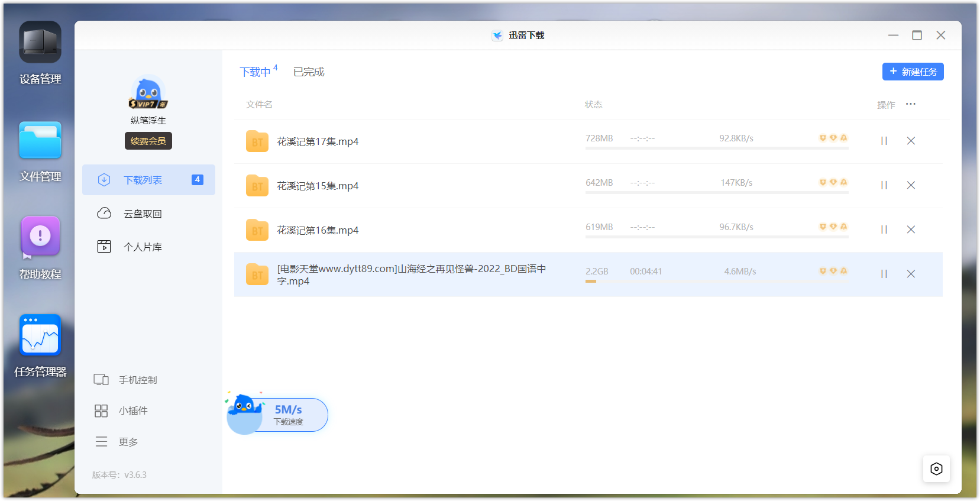
Task: Open the three-dot menu beside 操作
Action: (911, 104)
